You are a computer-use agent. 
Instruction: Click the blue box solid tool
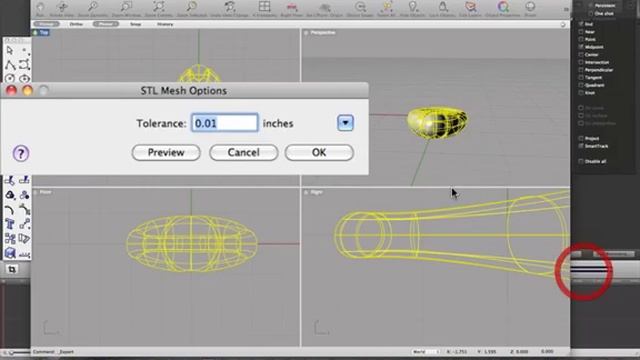pos(10,253)
